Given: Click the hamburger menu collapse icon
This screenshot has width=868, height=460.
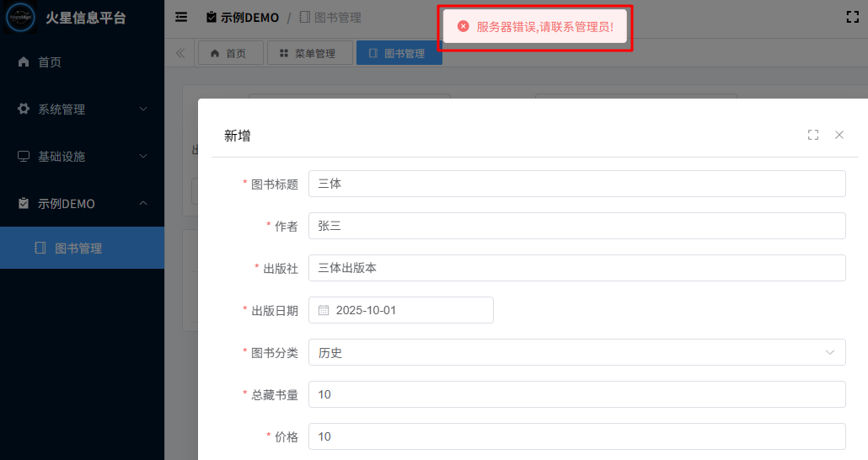Looking at the screenshot, I should 181,17.
